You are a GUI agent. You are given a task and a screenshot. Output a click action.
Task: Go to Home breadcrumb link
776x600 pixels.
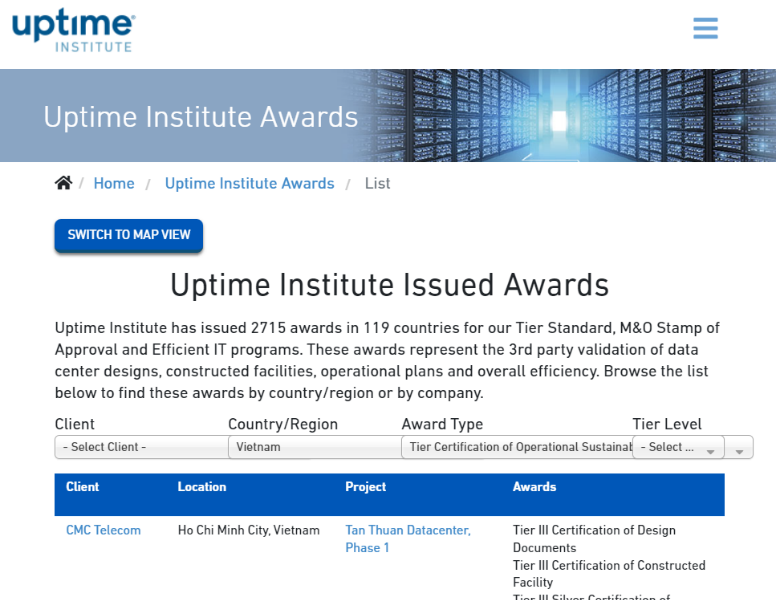click(114, 183)
